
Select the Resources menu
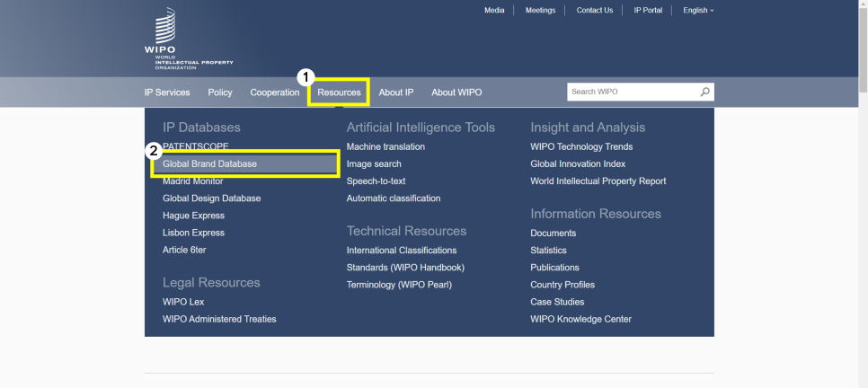tap(339, 93)
